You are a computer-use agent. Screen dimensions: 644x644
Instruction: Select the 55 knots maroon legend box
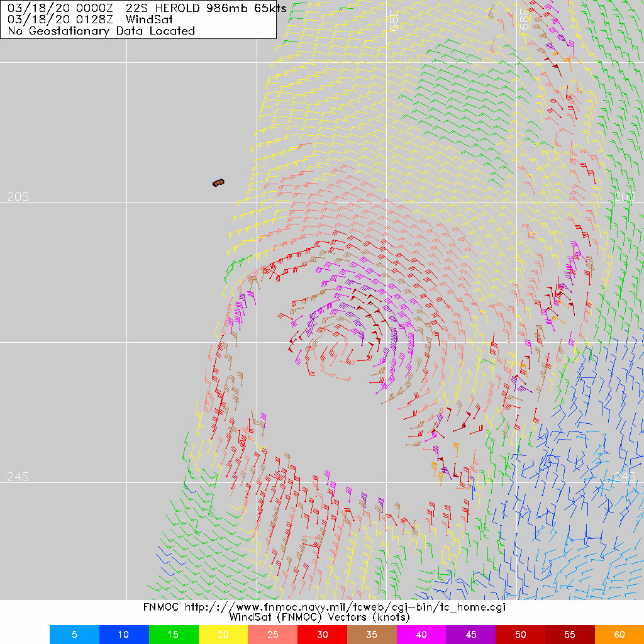click(x=570, y=635)
